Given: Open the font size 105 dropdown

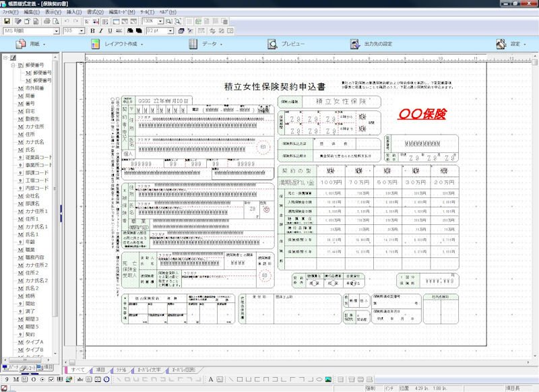Looking at the screenshot, I should click(x=82, y=31).
